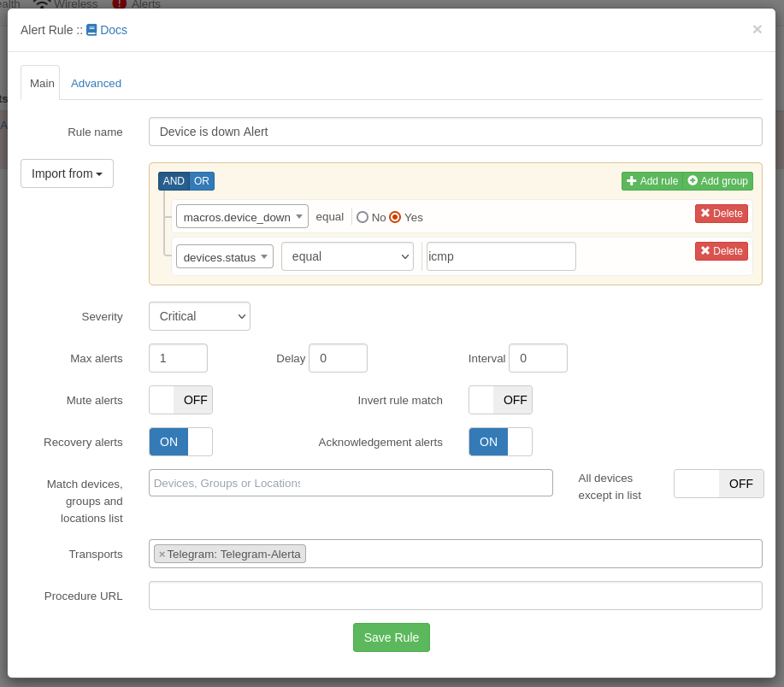Select the Yes radio option
Screen dimensions: 784x687
pyautogui.click(x=395, y=217)
